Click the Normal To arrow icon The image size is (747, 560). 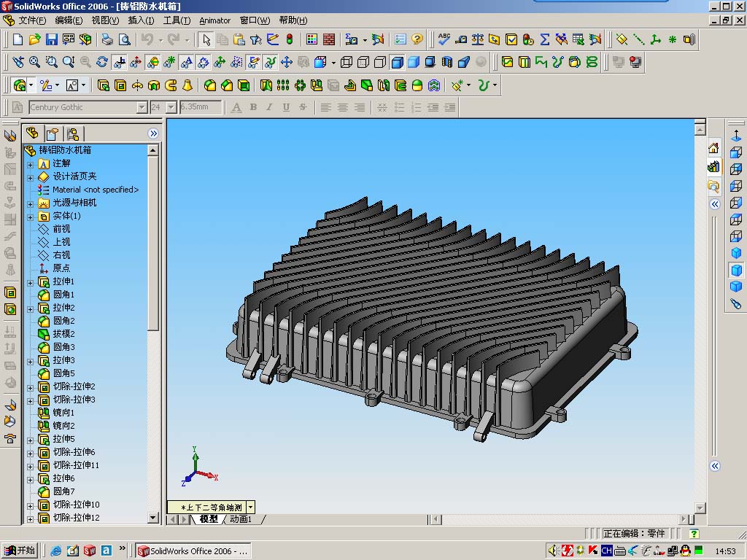736,136
